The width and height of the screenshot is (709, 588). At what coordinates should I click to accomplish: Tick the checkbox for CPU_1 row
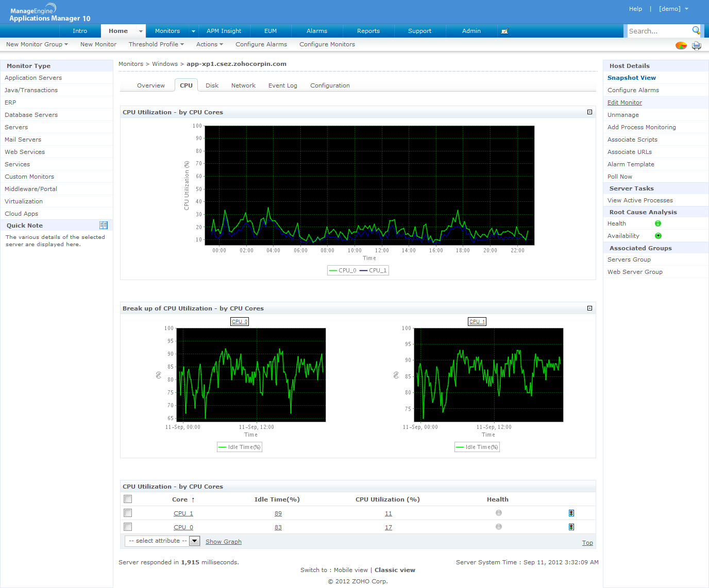tap(128, 513)
